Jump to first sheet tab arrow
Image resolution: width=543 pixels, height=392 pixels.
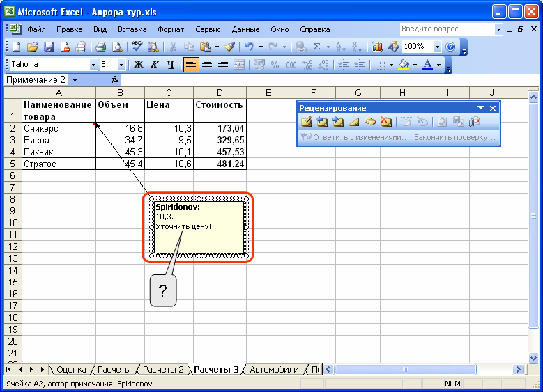[8, 370]
